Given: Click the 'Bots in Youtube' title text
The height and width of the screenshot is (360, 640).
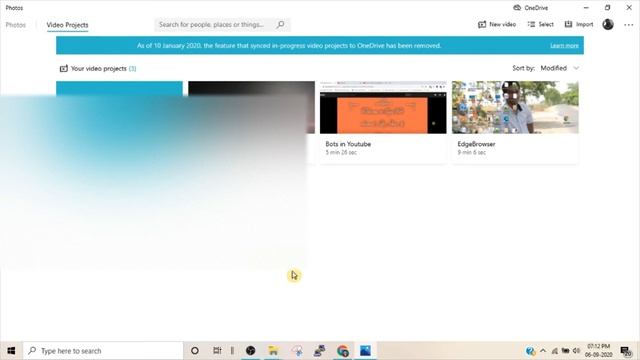Looking at the screenshot, I should click(x=348, y=144).
